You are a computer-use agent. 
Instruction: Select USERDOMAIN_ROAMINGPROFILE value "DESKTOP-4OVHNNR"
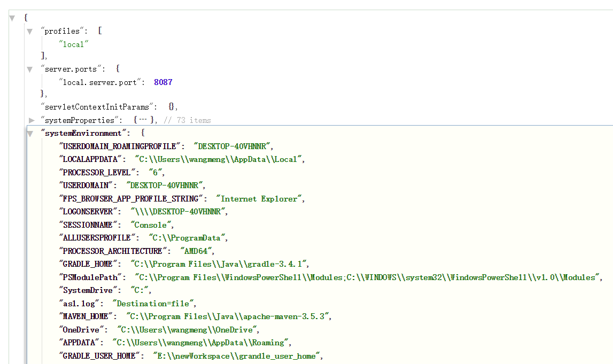pyautogui.click(x=232, y=146)
